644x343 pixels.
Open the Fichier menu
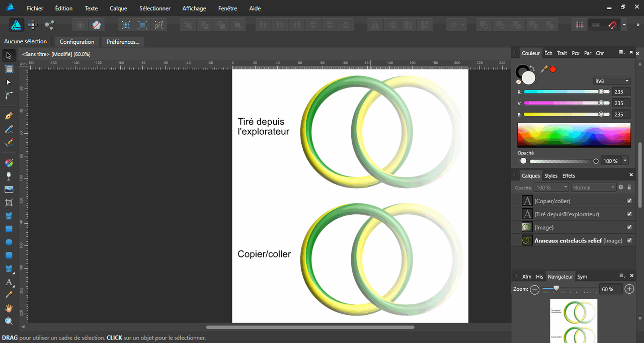point(35,8)
